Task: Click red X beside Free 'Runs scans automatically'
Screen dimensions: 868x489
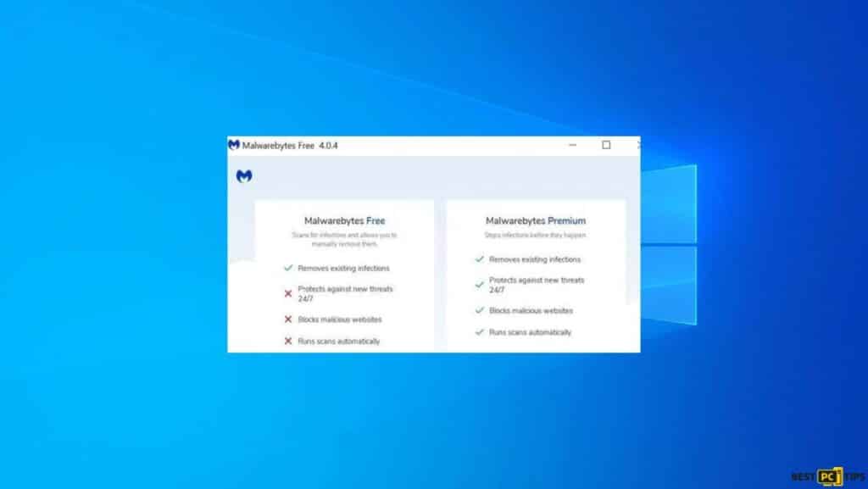Action: 288,342
